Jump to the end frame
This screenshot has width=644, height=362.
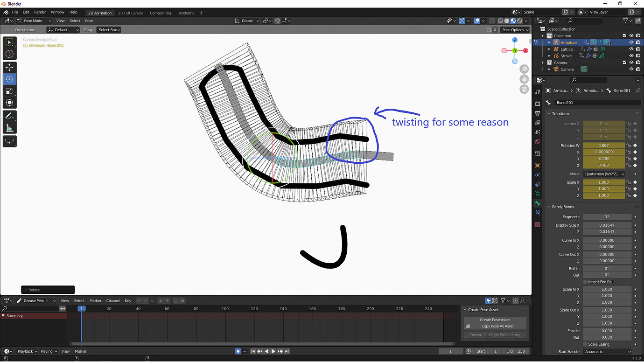[287, 351]
